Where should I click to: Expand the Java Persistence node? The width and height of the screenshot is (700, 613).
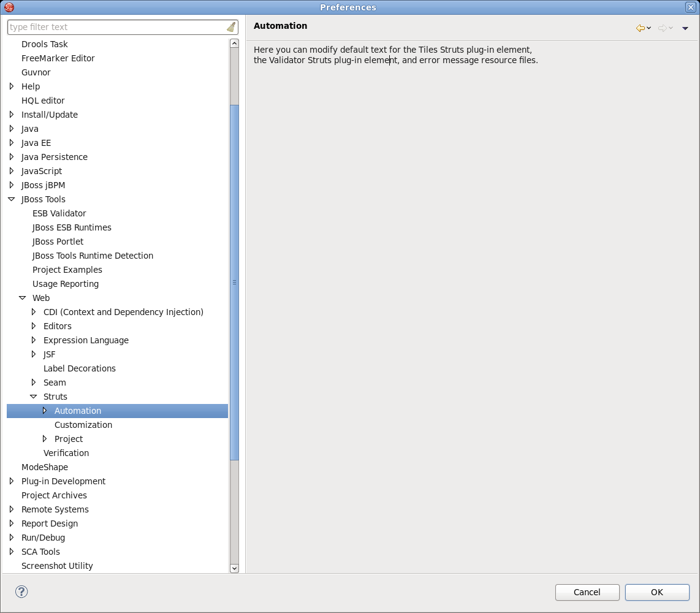pyautogui.click(x=12, y=157)
